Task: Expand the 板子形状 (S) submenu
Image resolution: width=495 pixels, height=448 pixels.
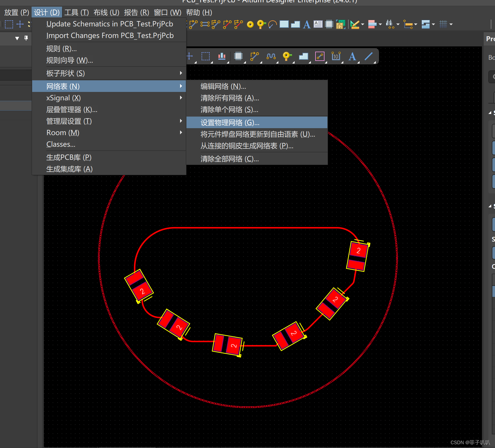Action: [x=109, y=73]
